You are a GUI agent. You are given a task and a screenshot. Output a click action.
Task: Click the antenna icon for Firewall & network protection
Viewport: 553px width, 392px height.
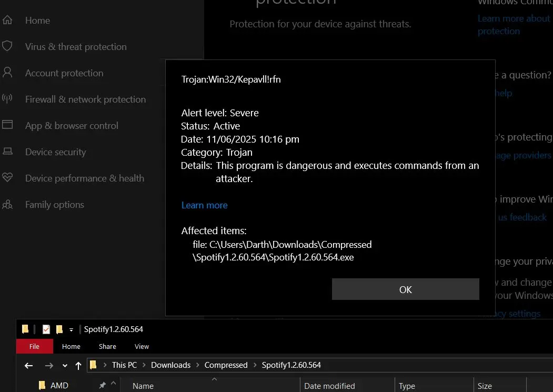point(7,98)
